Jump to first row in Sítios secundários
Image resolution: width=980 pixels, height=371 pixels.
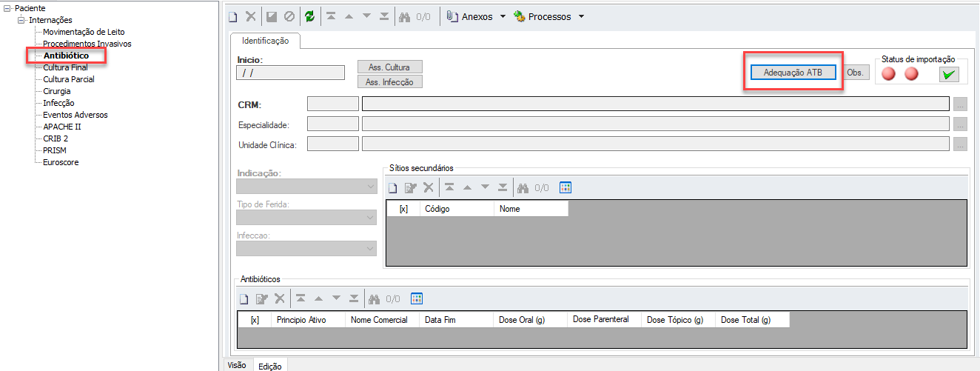(449, 187)
